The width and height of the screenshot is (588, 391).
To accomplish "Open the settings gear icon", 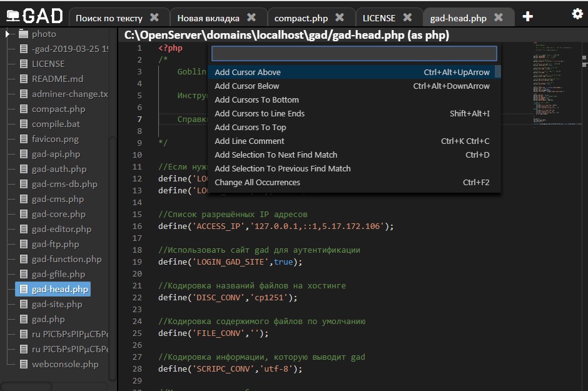I will tap(577, 14).
